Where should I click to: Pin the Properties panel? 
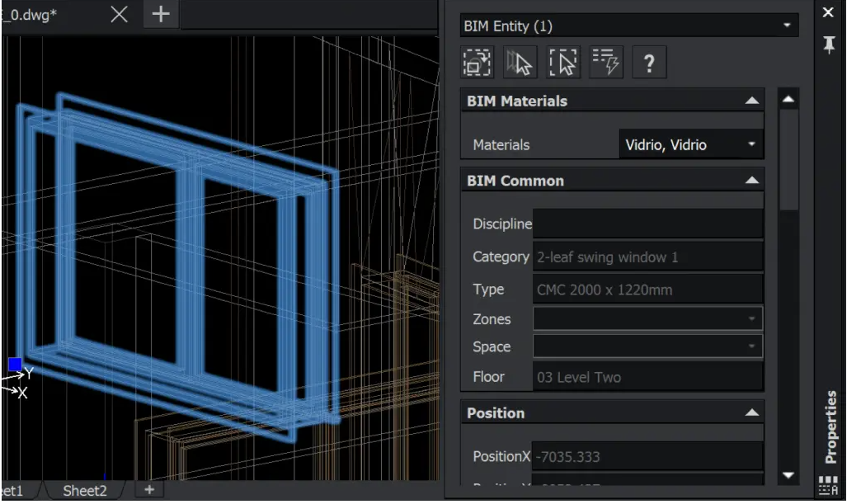point(829,45)
